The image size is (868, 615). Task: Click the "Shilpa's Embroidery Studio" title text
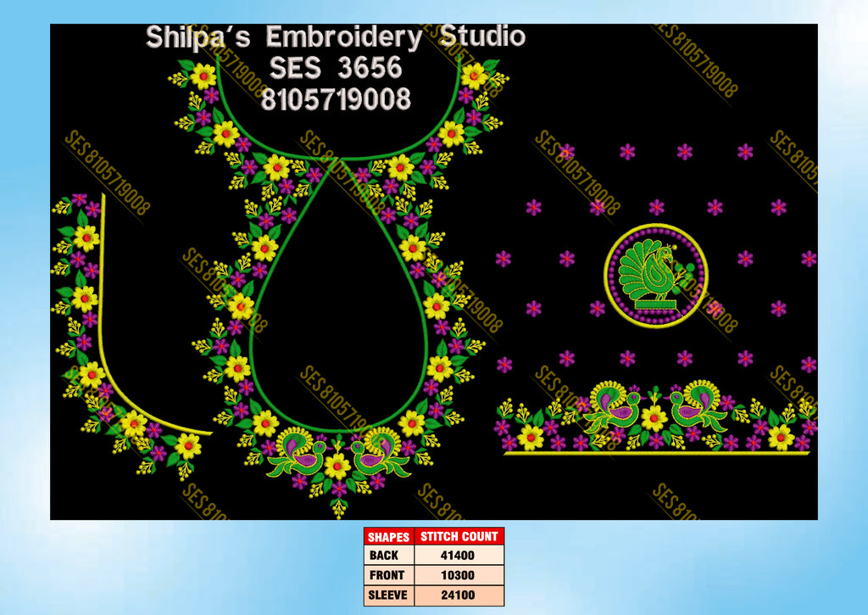(336, 37)
